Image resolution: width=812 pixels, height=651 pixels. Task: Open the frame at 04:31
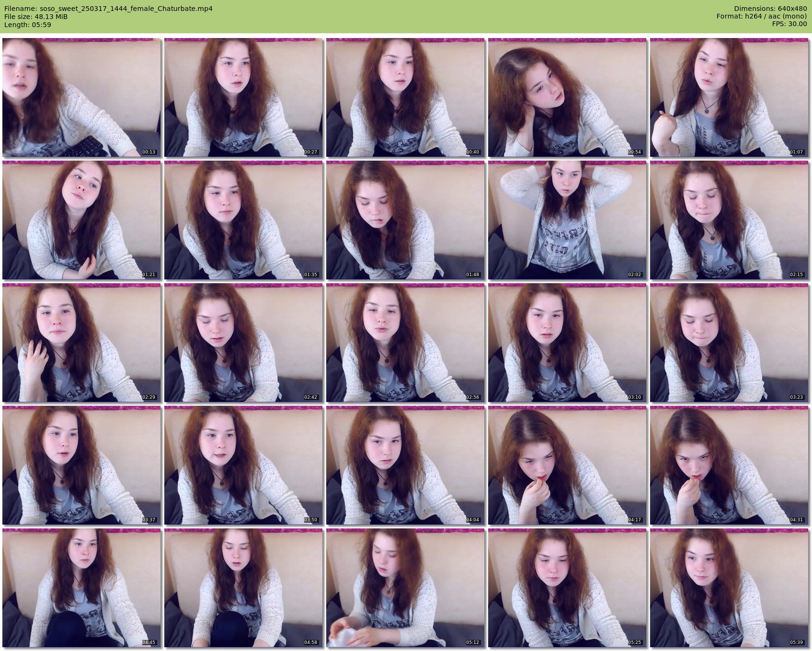point(729,465)
